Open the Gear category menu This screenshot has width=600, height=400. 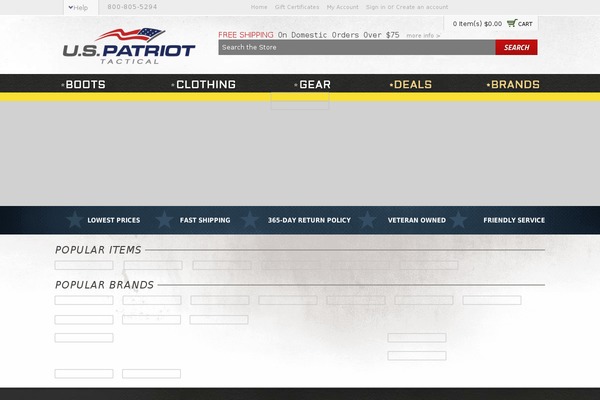(x=313, y=85)
